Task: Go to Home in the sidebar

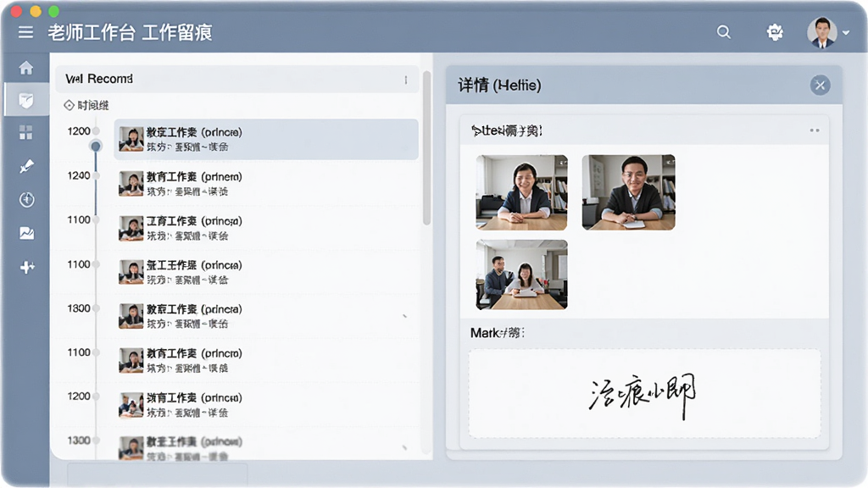Action: (26, 68)
